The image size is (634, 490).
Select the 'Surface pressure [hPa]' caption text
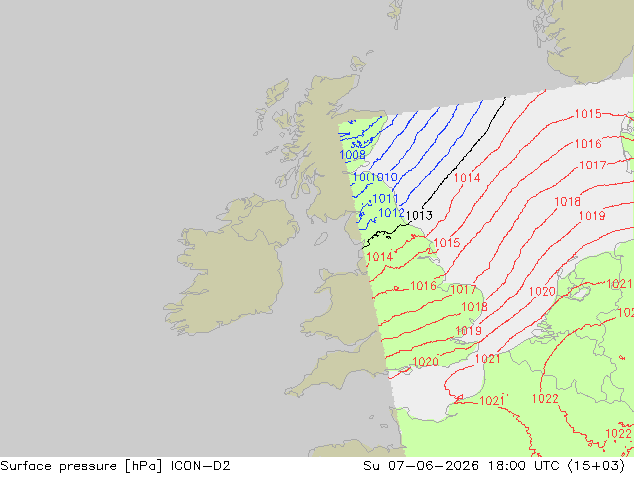(82, 466)
